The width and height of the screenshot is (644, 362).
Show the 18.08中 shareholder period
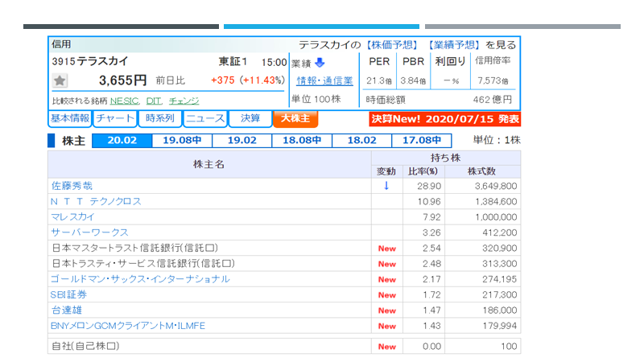[x=302, y=140]
